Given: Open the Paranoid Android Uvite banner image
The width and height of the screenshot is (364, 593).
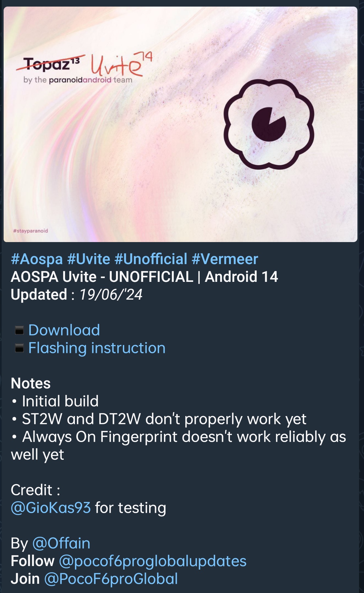Looking at the screenshot, I should [180, 124].
